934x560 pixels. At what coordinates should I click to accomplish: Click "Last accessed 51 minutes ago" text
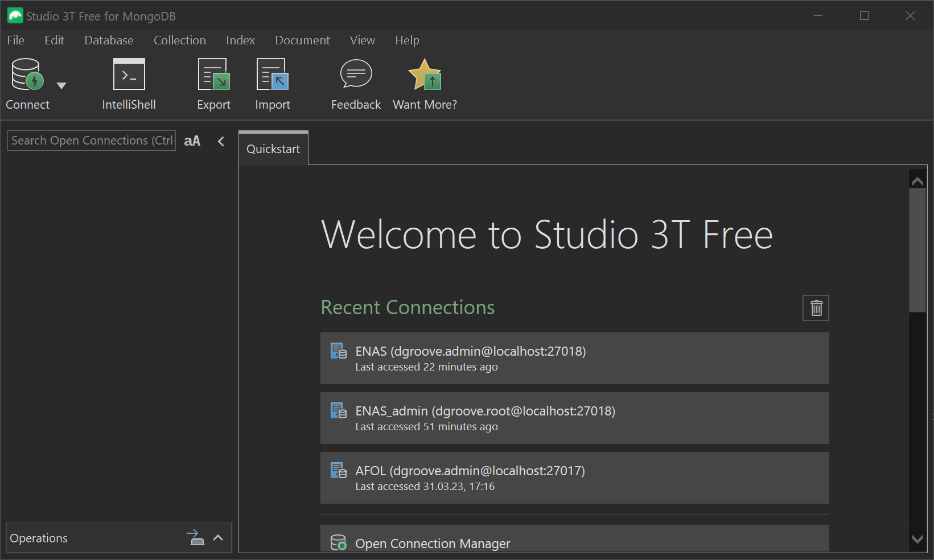[427, 427]
